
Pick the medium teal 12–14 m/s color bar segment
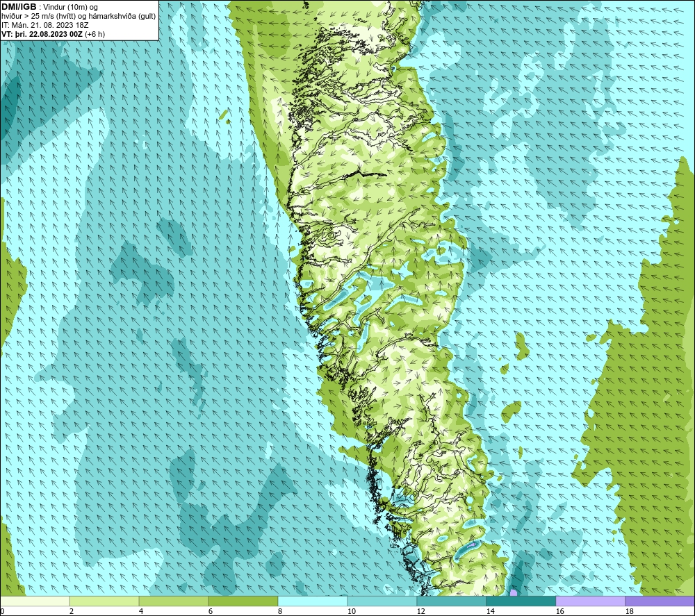click(x=451, y=601)
